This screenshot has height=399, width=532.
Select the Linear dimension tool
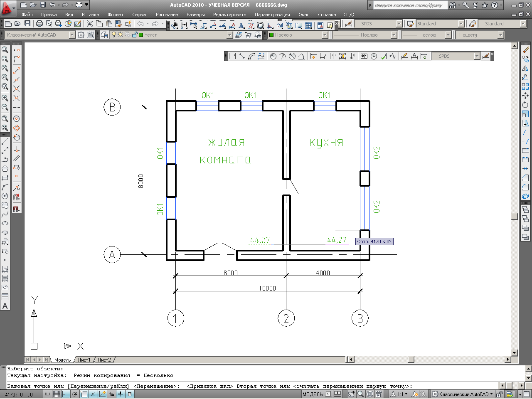click(x=232, y=56)
